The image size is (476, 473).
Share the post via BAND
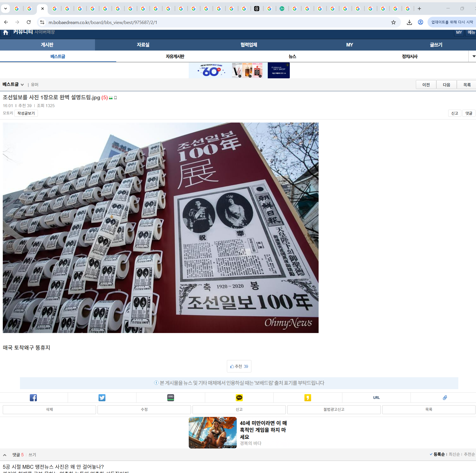point(171,398)
